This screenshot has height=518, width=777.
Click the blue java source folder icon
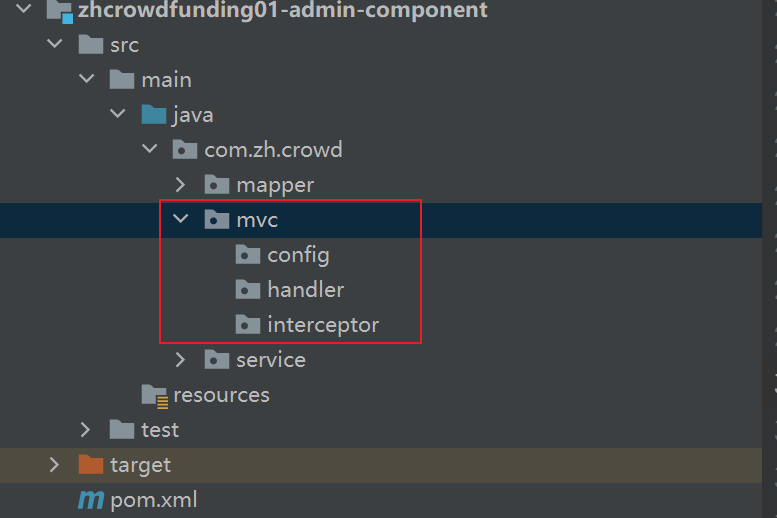point(153,115)
